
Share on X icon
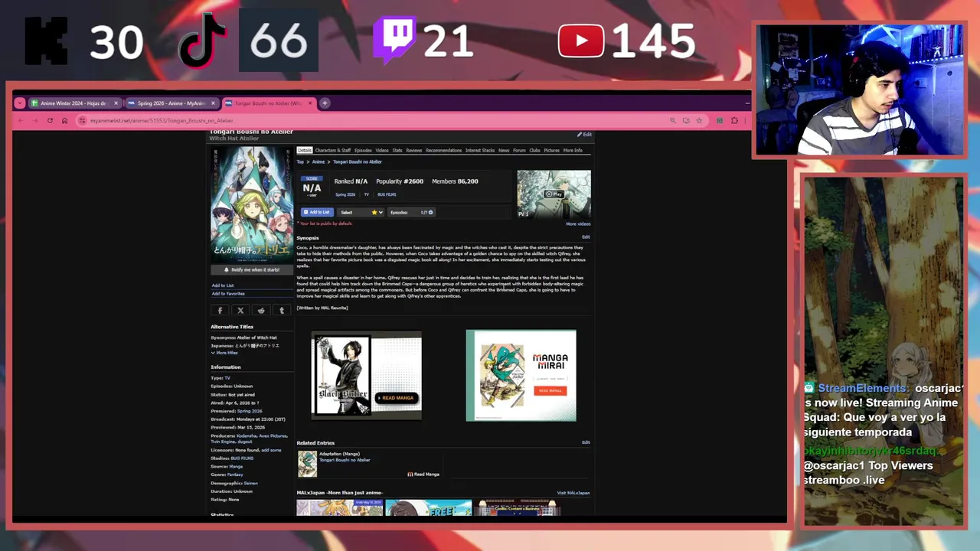(x=240, y=310)
